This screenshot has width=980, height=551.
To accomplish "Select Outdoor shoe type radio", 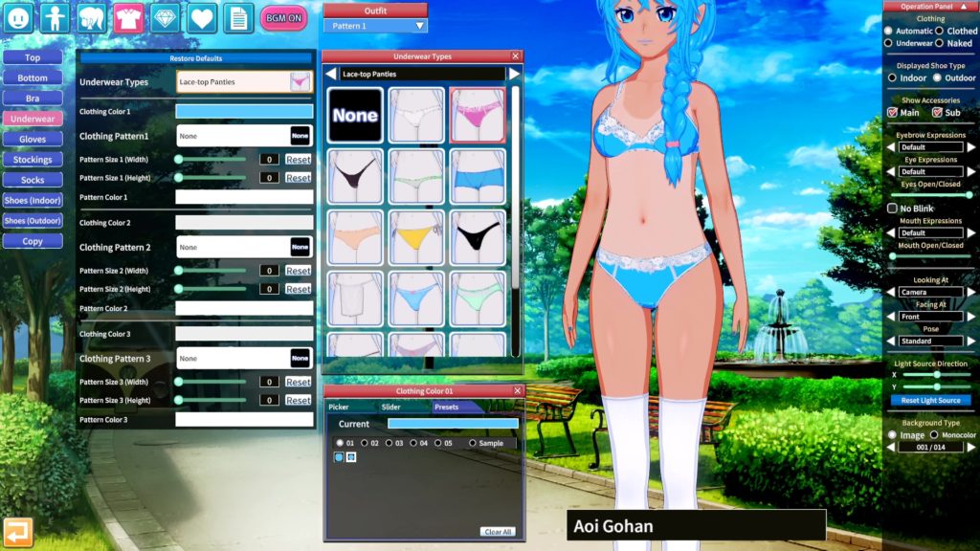I will coord(937,78).
